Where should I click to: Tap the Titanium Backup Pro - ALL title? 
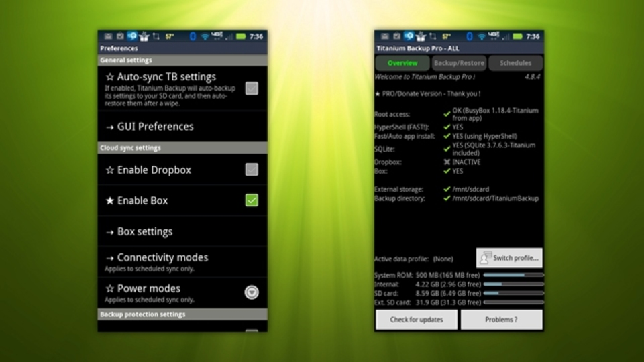tap(418, 48)
